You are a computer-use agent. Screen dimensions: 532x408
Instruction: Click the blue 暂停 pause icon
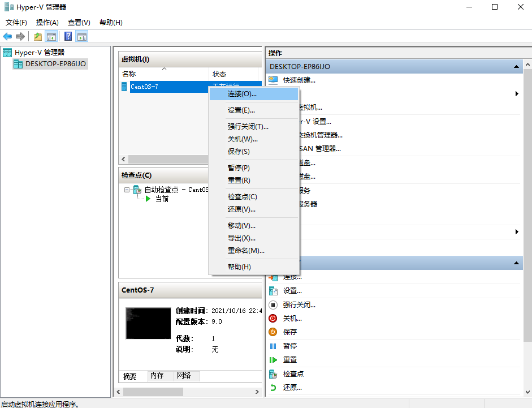(273, 346)
